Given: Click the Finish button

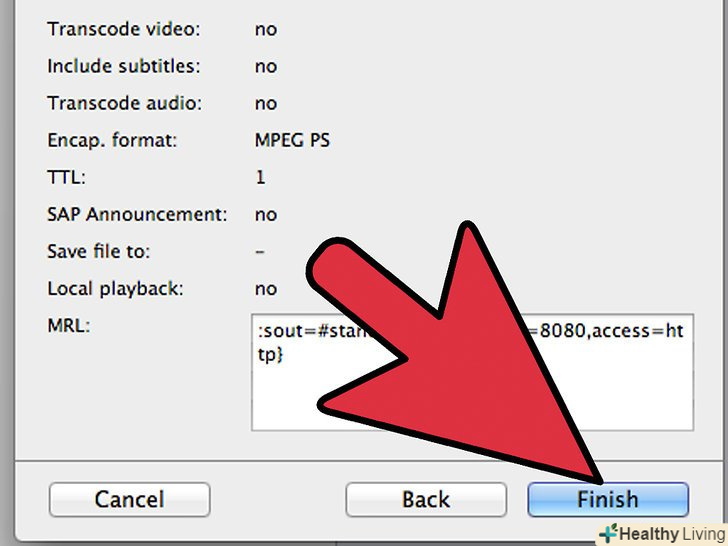Looking at the screenshot, I should pos(608,500).
